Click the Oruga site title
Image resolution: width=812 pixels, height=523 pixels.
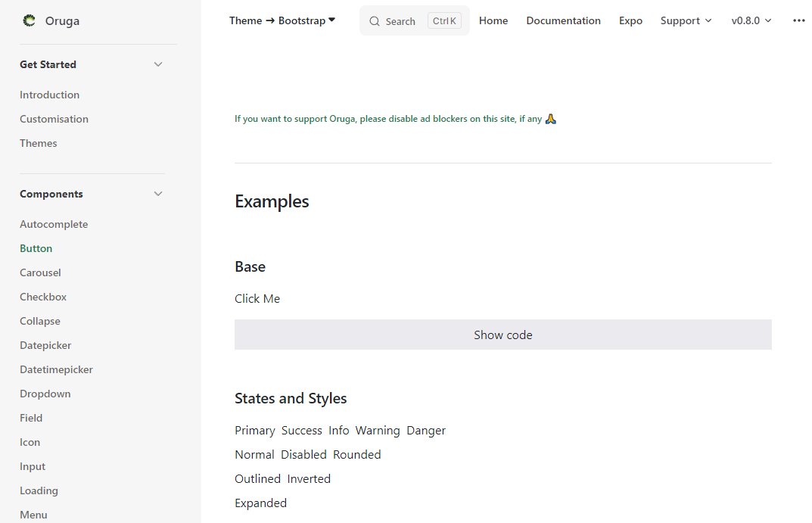tap(62, 20)
